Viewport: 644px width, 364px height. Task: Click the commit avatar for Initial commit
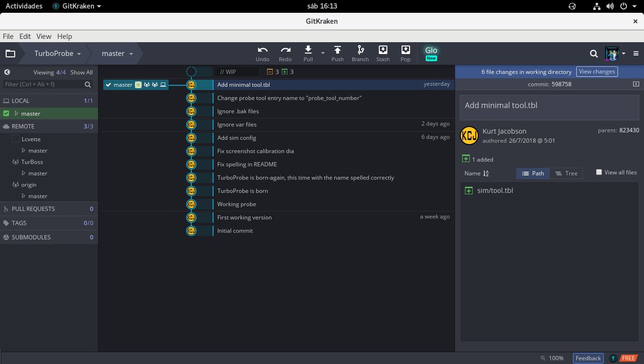click(x=191, y=231)
